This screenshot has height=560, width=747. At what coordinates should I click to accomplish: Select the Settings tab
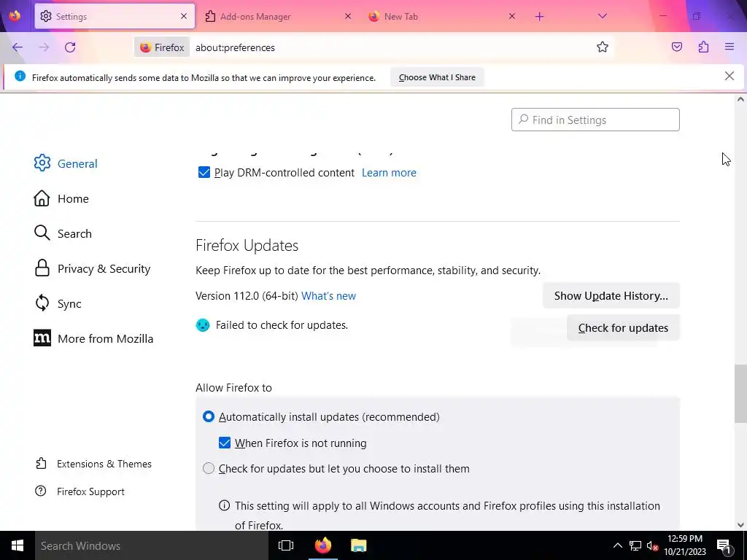coord(115,16)
